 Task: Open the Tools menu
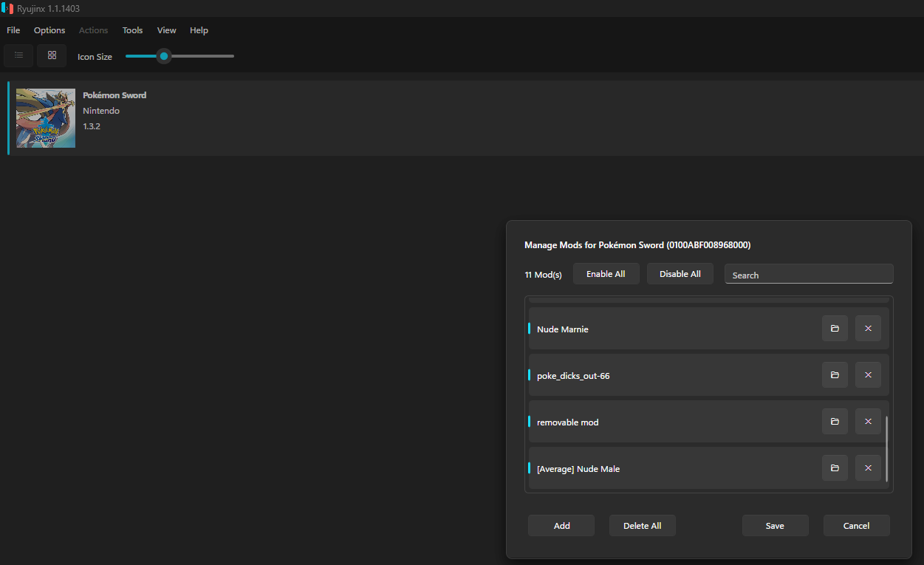point(133,30)
